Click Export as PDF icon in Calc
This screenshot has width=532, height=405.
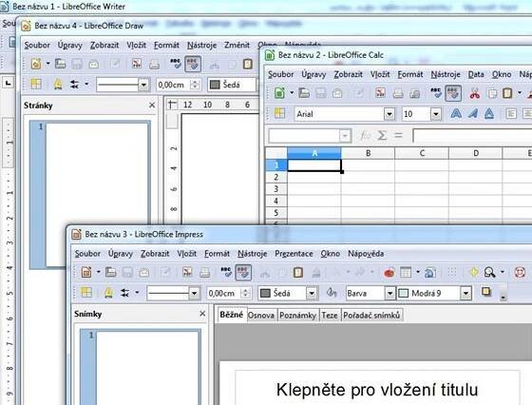380,93
